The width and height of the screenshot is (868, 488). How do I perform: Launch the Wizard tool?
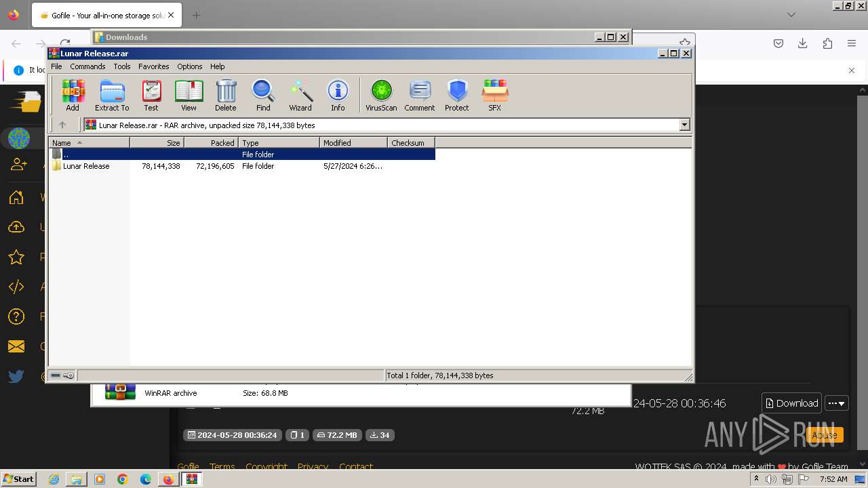[x=300, y=96]
